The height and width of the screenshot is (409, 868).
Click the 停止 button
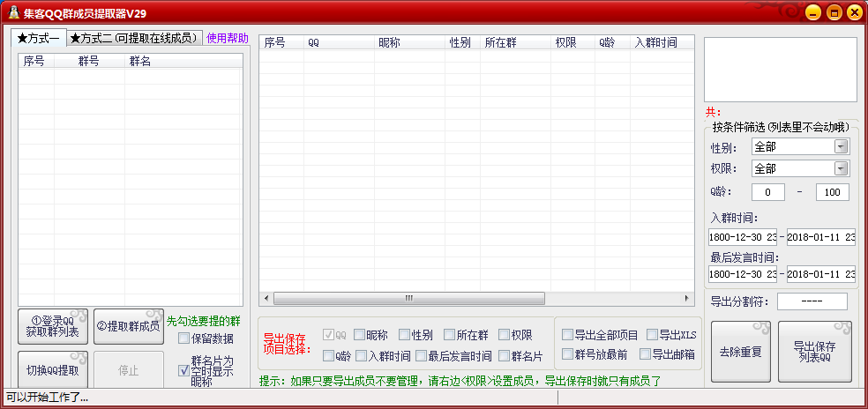(x=129, y=370)
